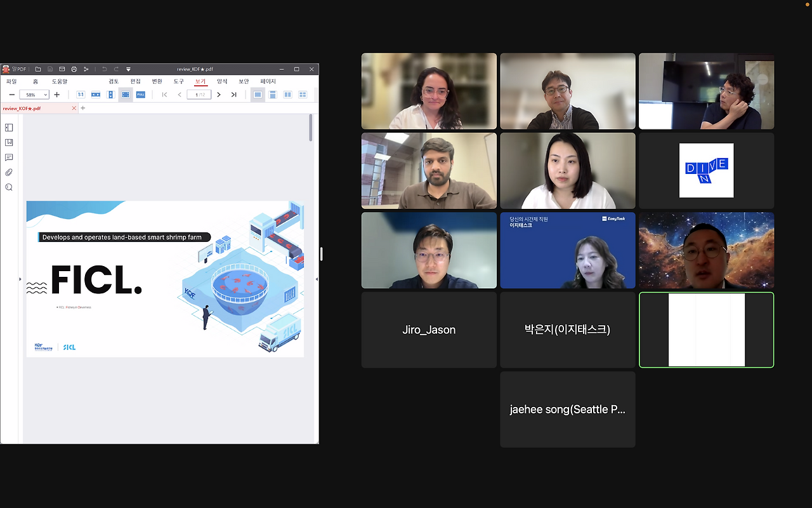Expand the right side panel arrow
This screenshot has width=812, height=508.
(317, 279)
